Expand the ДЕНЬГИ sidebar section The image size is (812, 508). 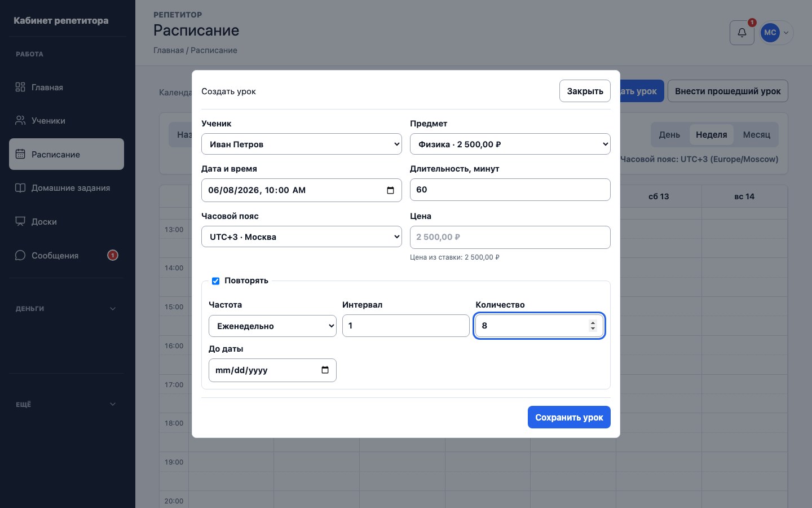click(67, 309)
